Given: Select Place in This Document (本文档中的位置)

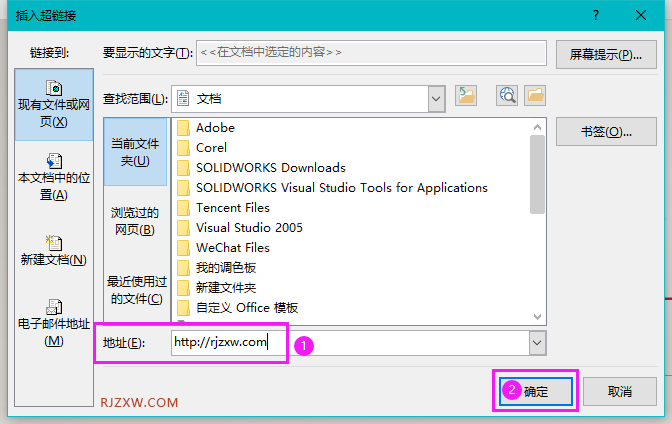Looking at the screenshot, I should coord(54,177).
